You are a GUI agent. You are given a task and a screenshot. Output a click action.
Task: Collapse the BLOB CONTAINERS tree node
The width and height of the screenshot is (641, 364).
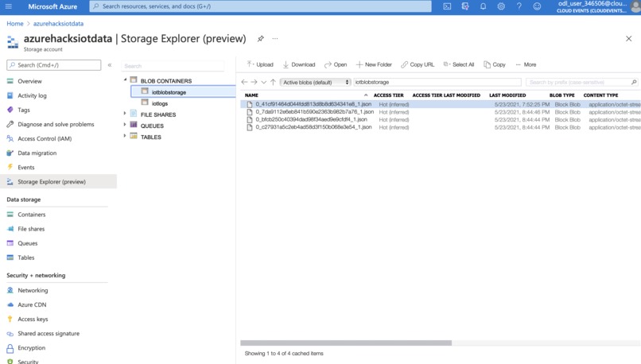[x=125, y=80]
